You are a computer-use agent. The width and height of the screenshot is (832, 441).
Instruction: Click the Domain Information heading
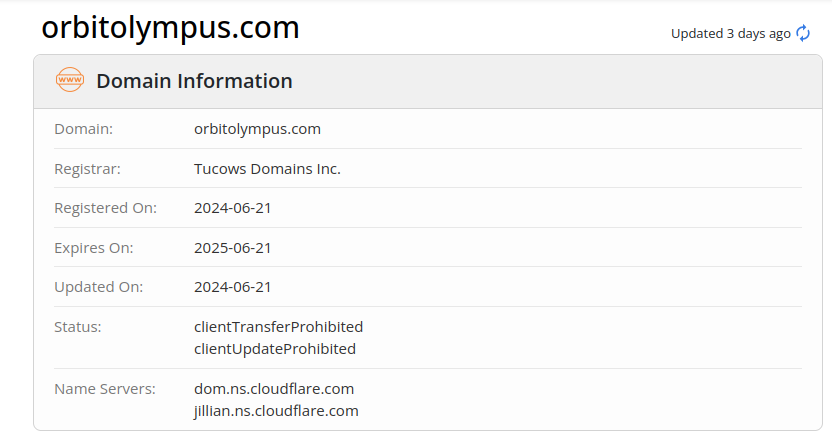pos(194,81)
